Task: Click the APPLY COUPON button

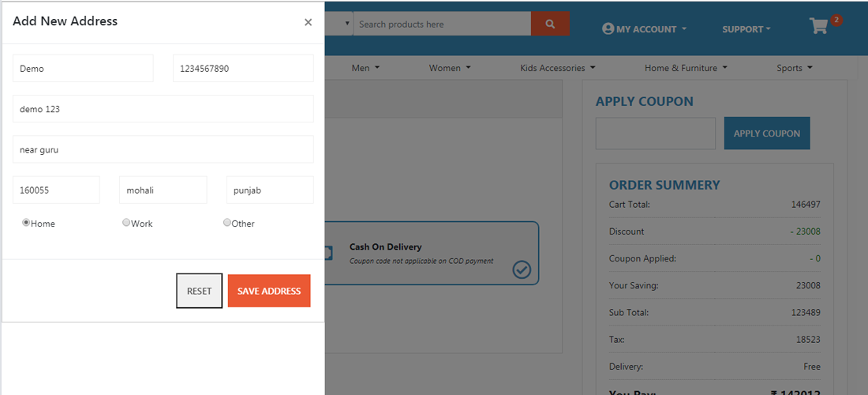Action: pos(767,133)
